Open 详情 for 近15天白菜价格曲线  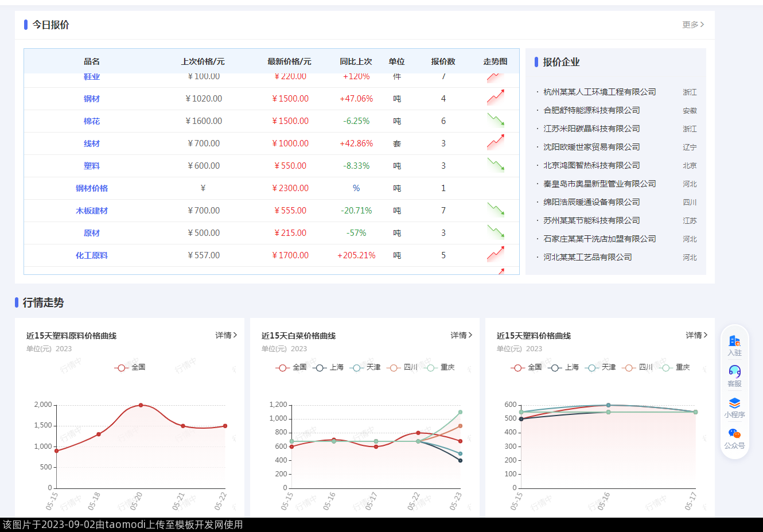tap(461, 335)
